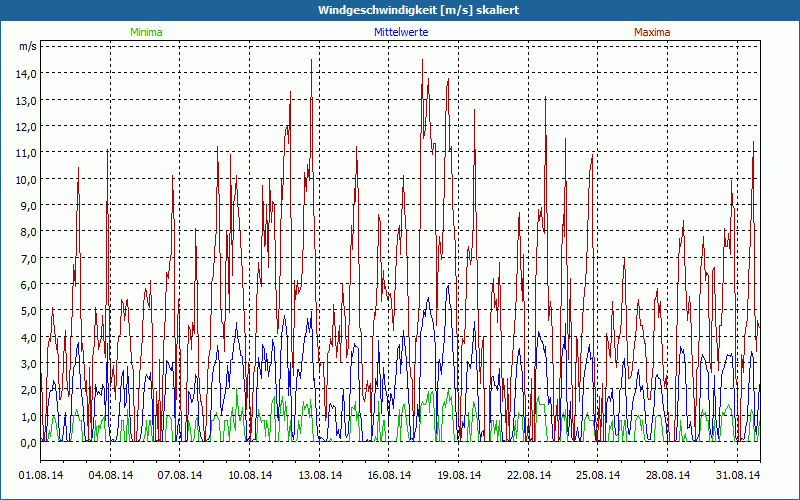This screenshot has height=500, width=800.
Task: Select the 28.08.14 date on the x-axis
Action: 668,475
